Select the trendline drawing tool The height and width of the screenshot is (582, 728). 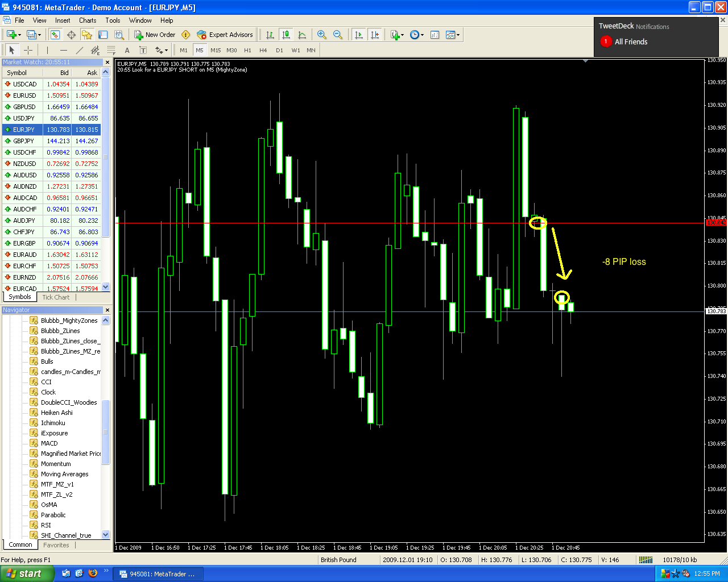pos(80,50)
